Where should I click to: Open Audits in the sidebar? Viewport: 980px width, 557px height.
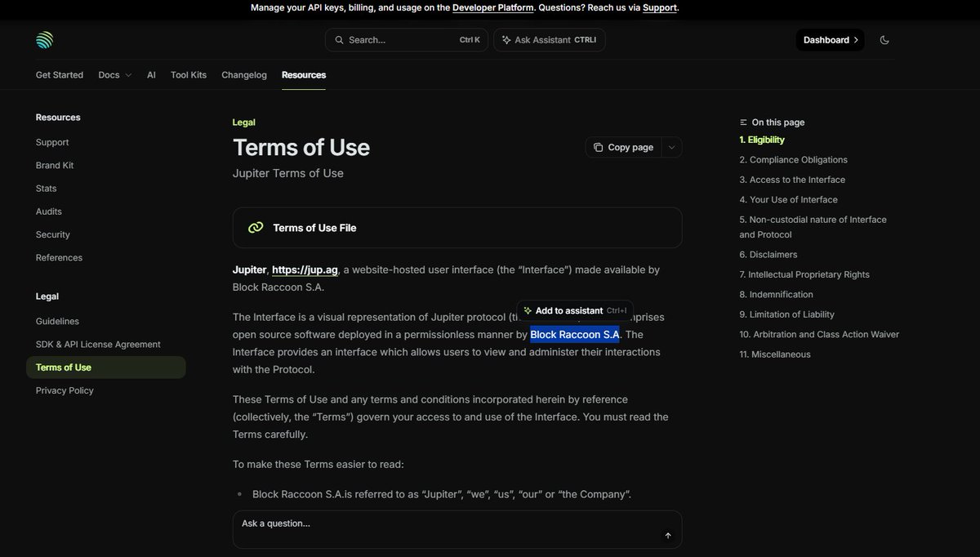coord(49,212)
